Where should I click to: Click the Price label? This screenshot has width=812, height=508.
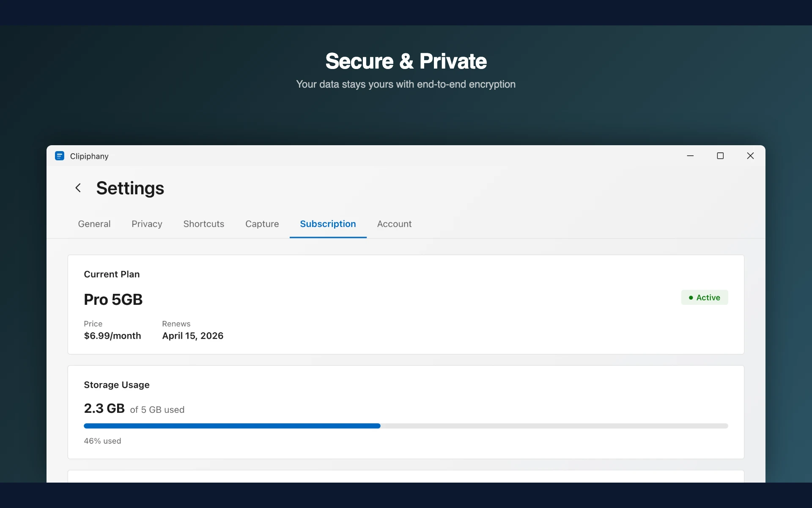93,324
